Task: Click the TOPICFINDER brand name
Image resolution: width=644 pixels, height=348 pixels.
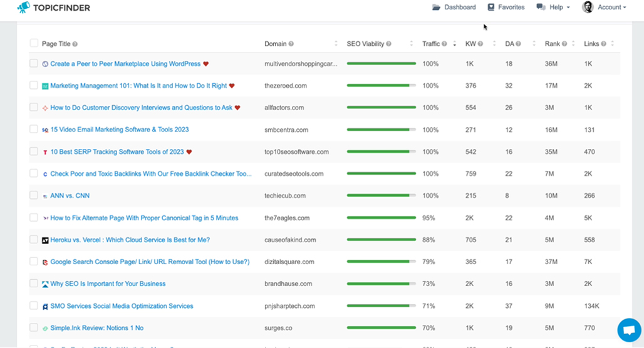Action: [x=61, y=8]
